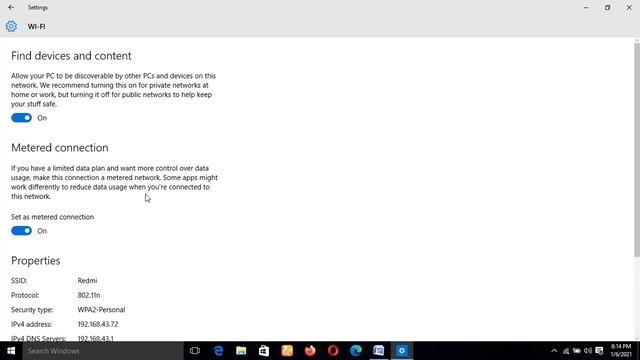Open the orange app icon beside Store
The width and height of the screenshot is (640, 360).
pos(287,351)
